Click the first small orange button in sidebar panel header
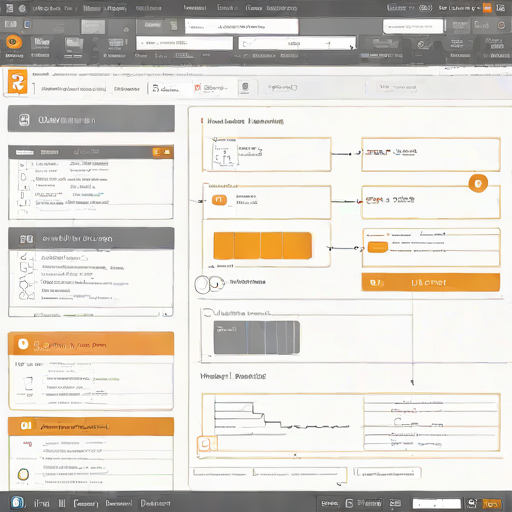The image size is (512, 512). click(156, 152)
